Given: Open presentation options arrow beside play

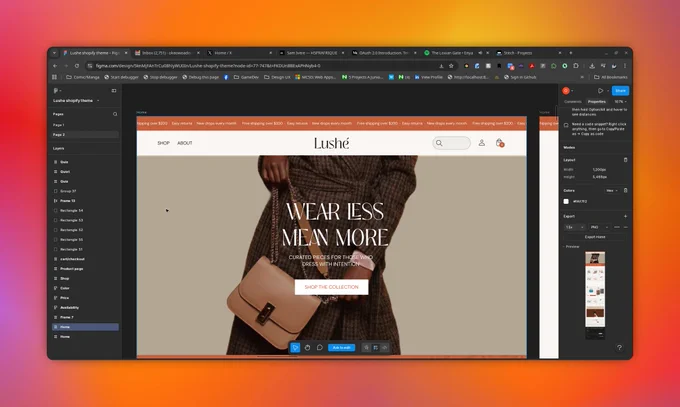Looking at the screenshot, I should [x=608, y=91].
